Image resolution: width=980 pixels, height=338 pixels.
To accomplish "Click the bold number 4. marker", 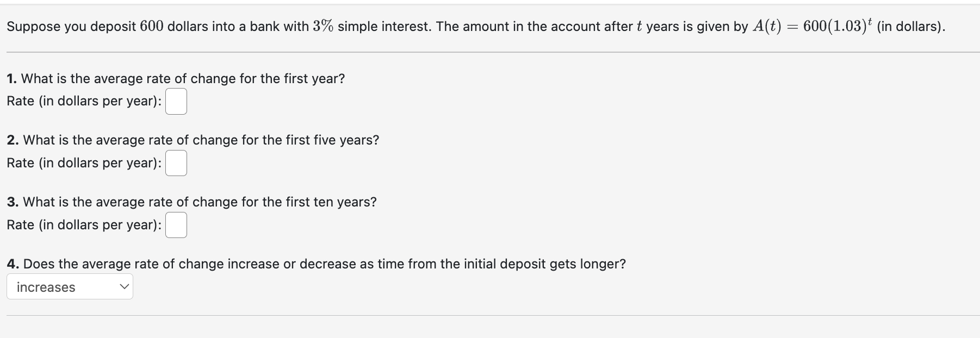I will 13,264.
